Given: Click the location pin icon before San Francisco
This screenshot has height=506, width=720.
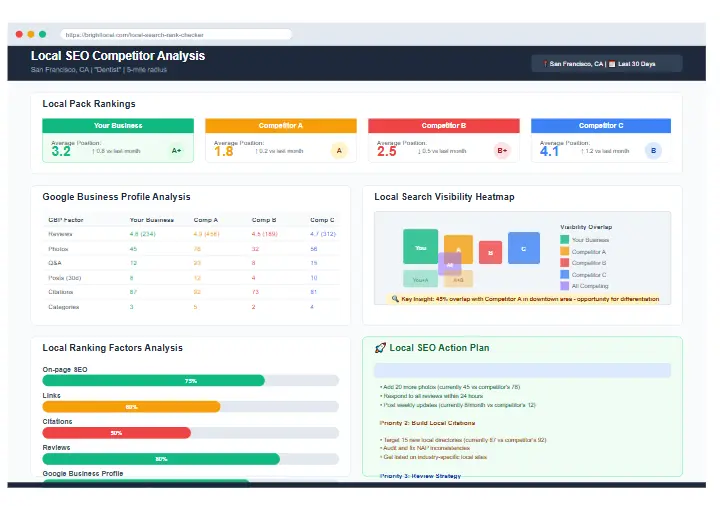Looking at the screenshot, I should pos(545,64).
